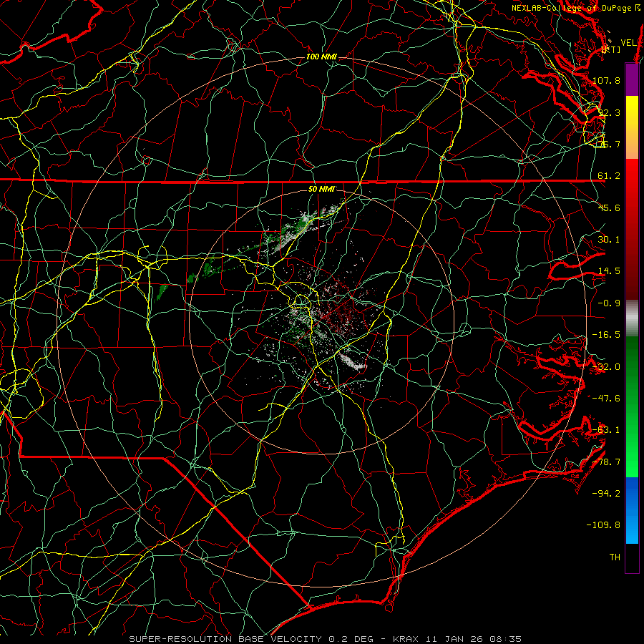
Task: Click the -109.8 legend value
Action: click(x=603, y=525)
